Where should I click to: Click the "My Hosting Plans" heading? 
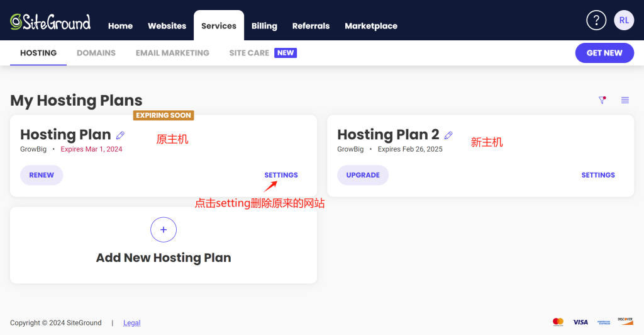click(x=76, y=101)
